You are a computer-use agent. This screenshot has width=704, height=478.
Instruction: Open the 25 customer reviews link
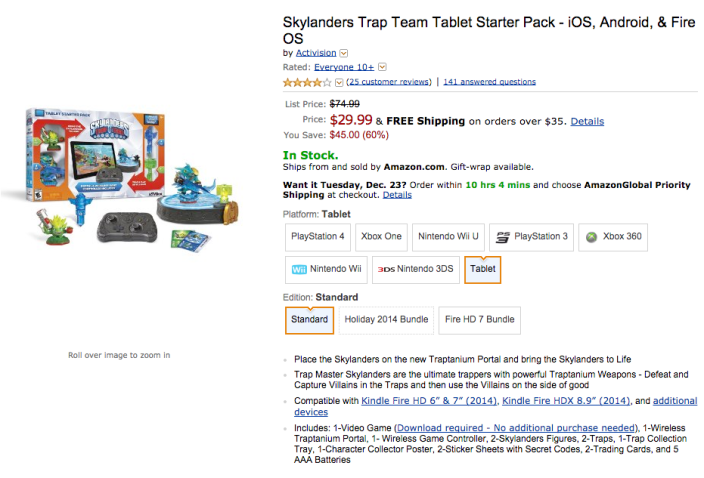pos(390,82)
